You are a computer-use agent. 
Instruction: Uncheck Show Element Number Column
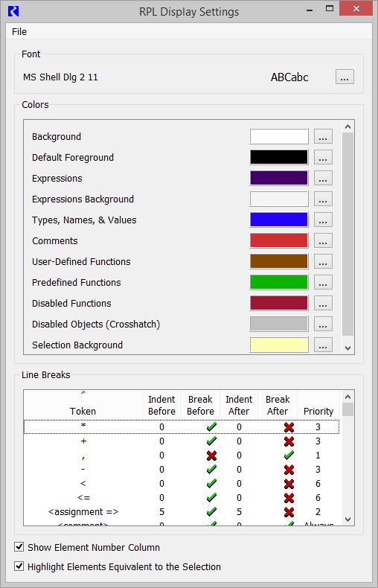(x=19, y=547)
